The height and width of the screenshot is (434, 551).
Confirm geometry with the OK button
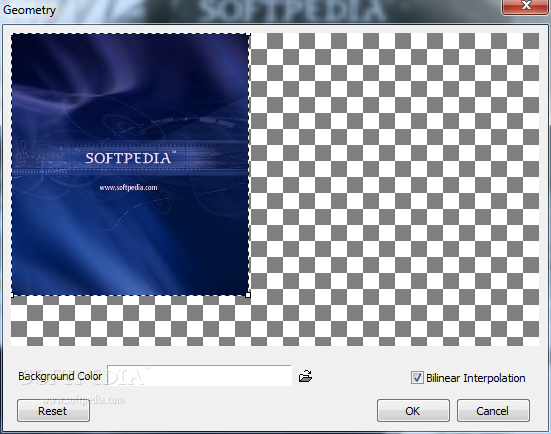tap(413, 410)
